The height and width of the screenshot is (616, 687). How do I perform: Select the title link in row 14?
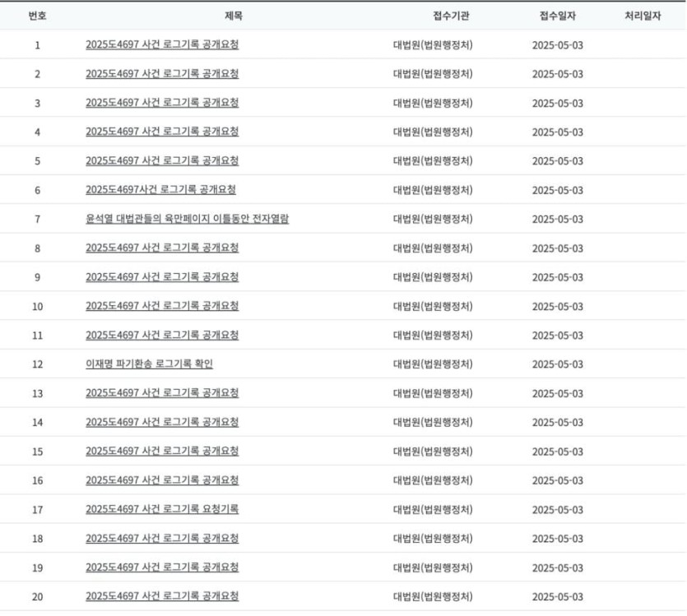pos(162,422)
